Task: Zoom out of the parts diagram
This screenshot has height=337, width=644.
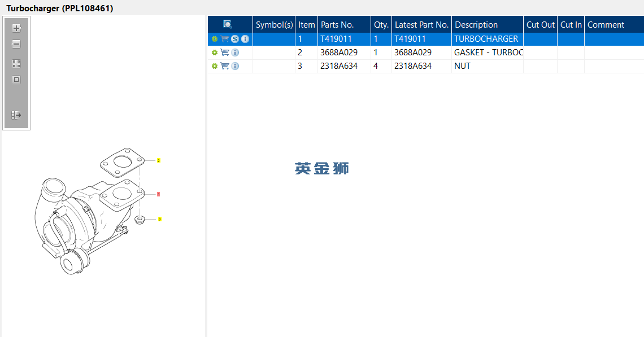Action: [x=16, y=44]
